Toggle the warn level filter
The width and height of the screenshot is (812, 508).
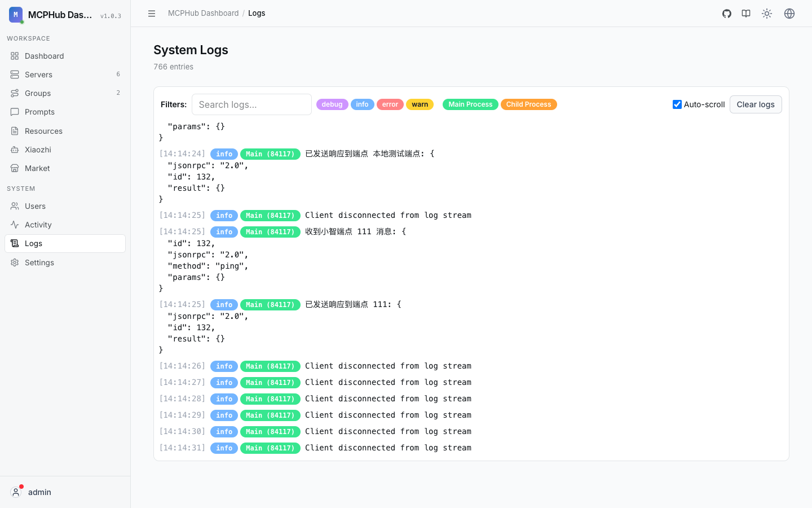pos(420,104)
